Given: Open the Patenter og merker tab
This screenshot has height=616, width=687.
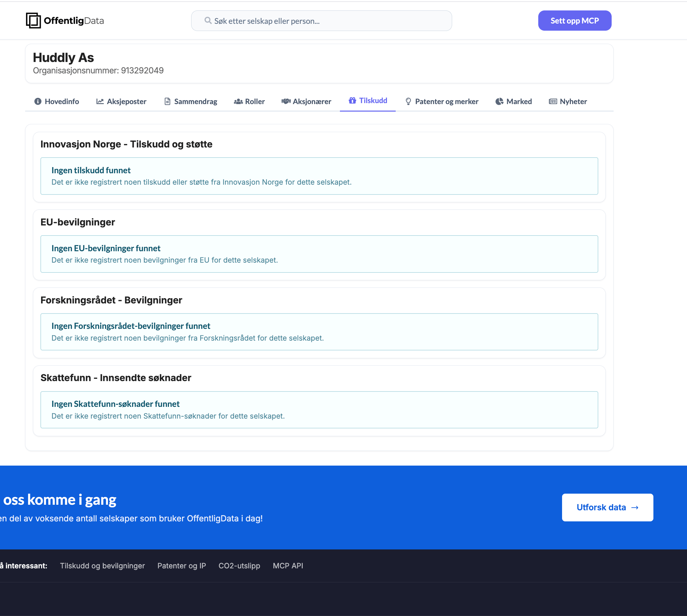Looking at the screenshot, I should click(x=446, y=101).
